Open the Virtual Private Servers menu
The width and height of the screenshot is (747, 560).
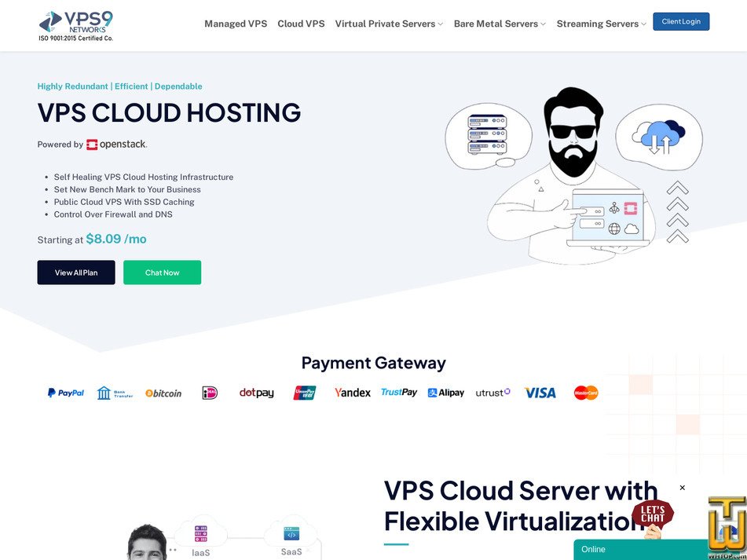[x=385, y=24]
